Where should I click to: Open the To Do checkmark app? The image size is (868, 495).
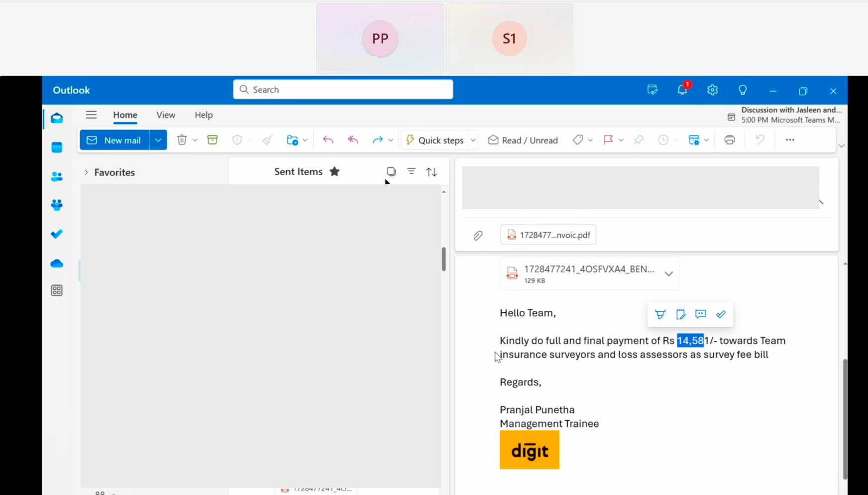(x=57, y=234)
